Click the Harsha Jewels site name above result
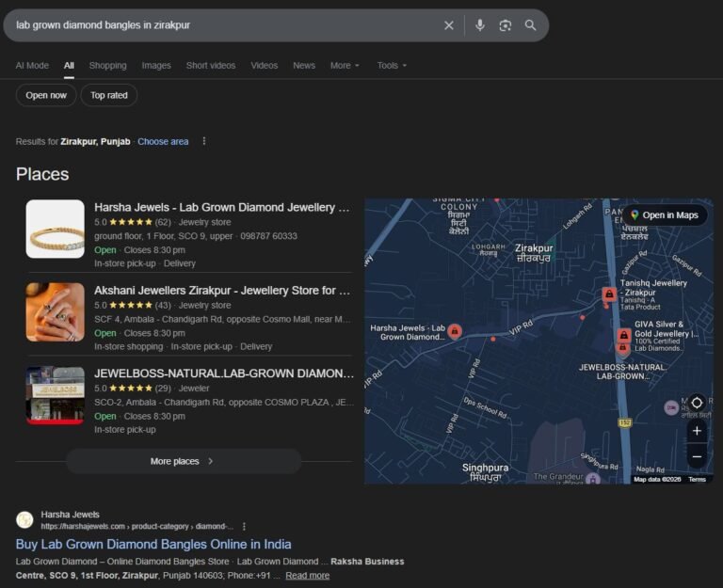The image size is (723, 588). pyautogui.click(x=70, y=515)
